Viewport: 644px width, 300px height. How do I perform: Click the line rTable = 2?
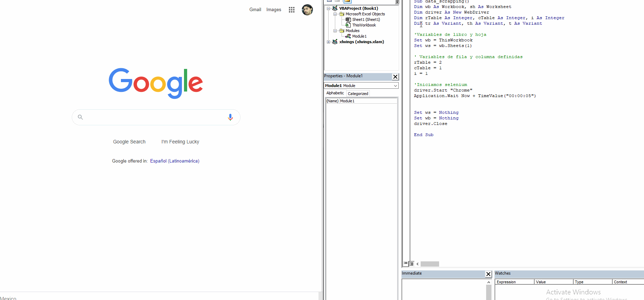[428, 62]
